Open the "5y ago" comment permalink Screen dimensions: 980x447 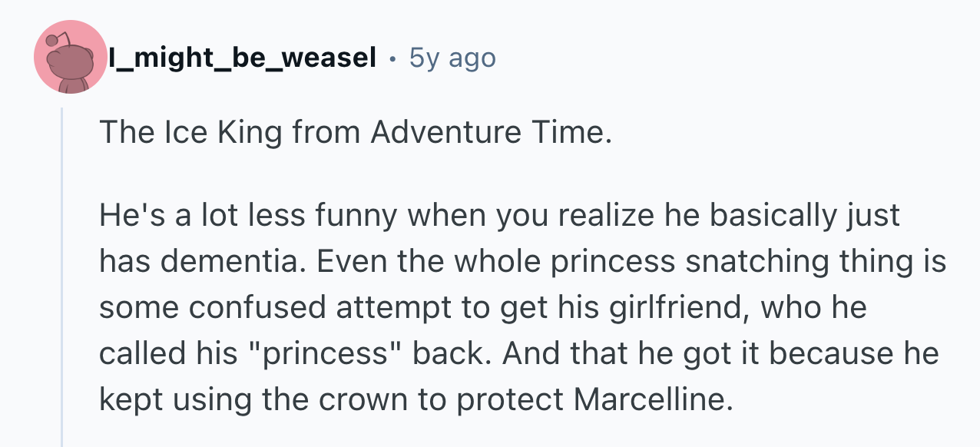[x=452, y=58]
